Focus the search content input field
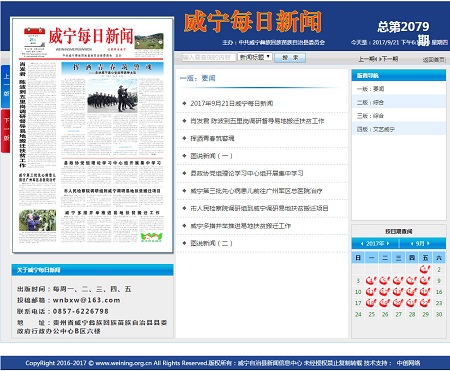Screen dimensions: 450x371 209,57
